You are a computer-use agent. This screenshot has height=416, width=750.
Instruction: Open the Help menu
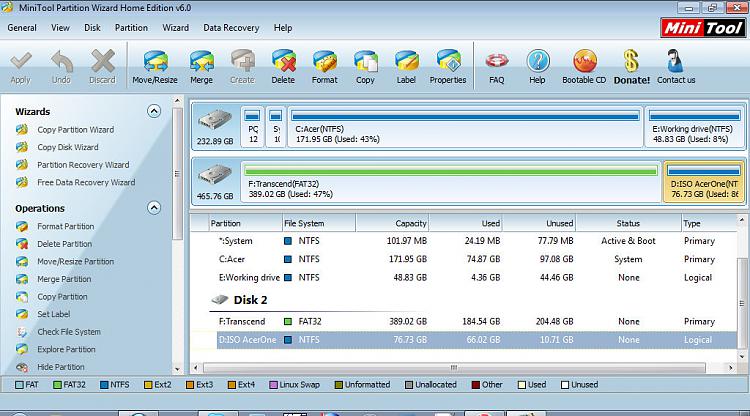coord(283,28)
